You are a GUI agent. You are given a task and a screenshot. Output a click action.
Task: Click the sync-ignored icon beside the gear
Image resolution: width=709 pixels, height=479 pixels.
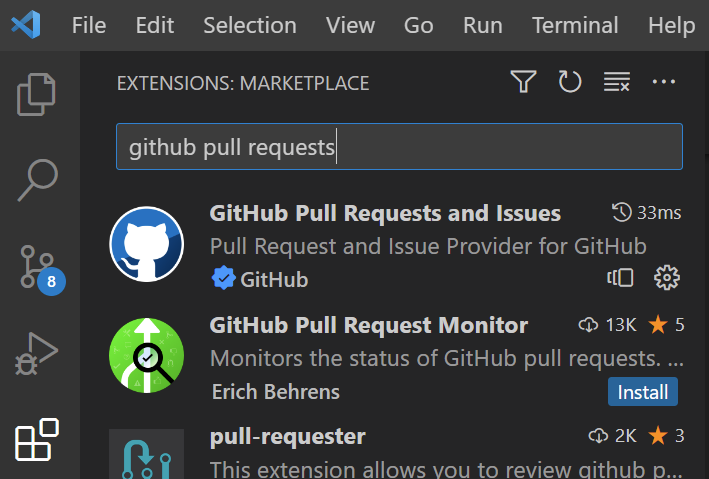click(x=620, y=278)
